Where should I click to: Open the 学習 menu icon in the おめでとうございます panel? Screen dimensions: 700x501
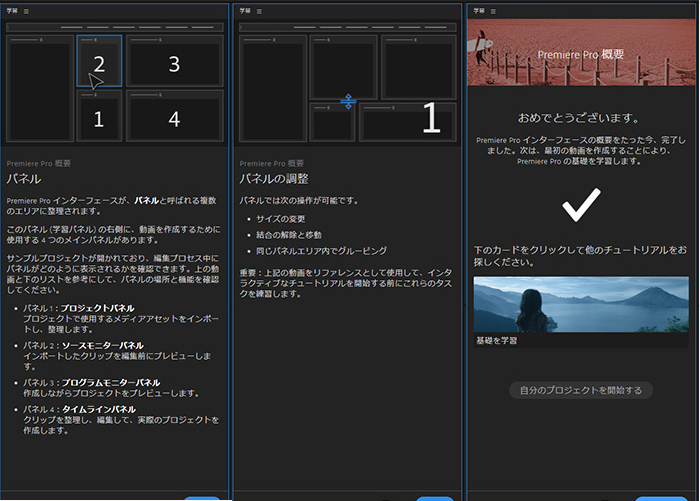[x=493, y=11]
